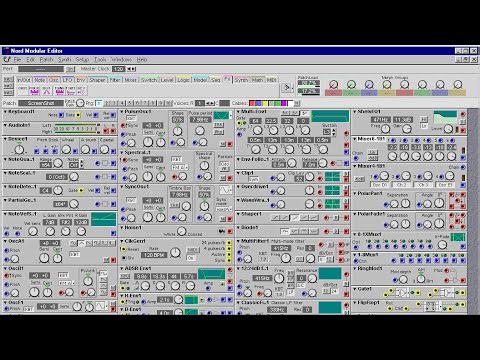Select the purple cable color swatch
Screen dimensions: 480x360
click(x=284, y=103)
